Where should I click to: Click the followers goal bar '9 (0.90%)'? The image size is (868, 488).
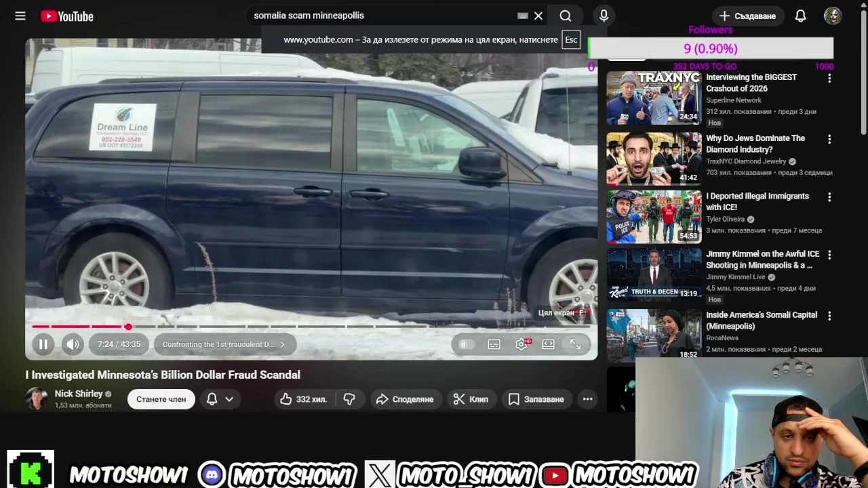(x=711, y=49)
